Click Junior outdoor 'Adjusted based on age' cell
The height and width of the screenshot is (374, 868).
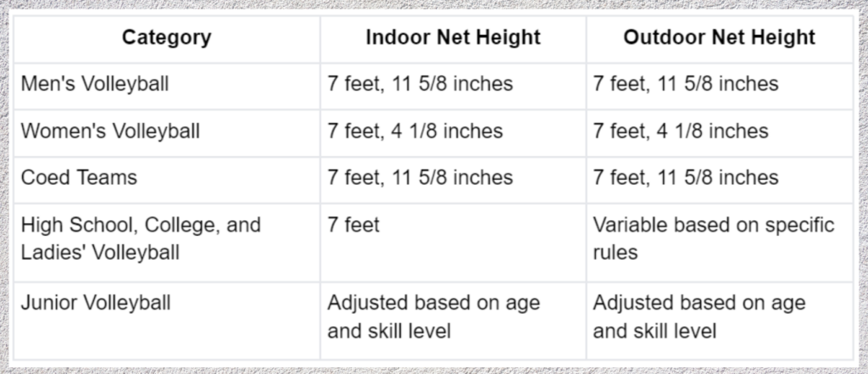point(719,321)
